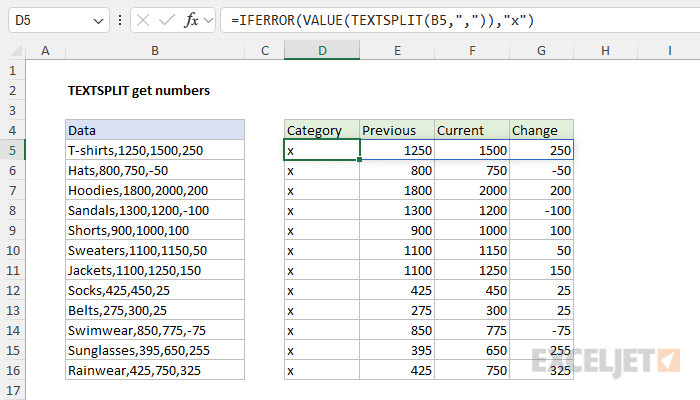This screenshot has width=700, height=400.
Task: Click the Current value 2000 in row 7
Action: [472, 191]
